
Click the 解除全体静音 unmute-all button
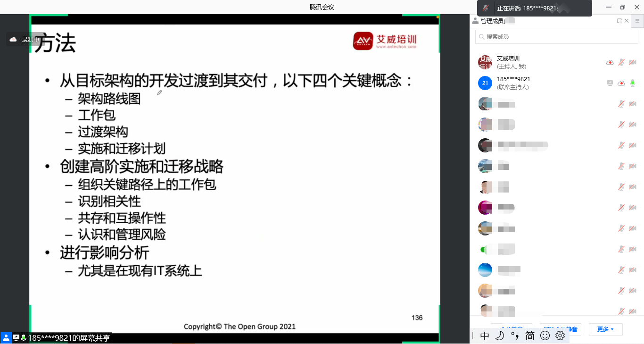point(560,329)
